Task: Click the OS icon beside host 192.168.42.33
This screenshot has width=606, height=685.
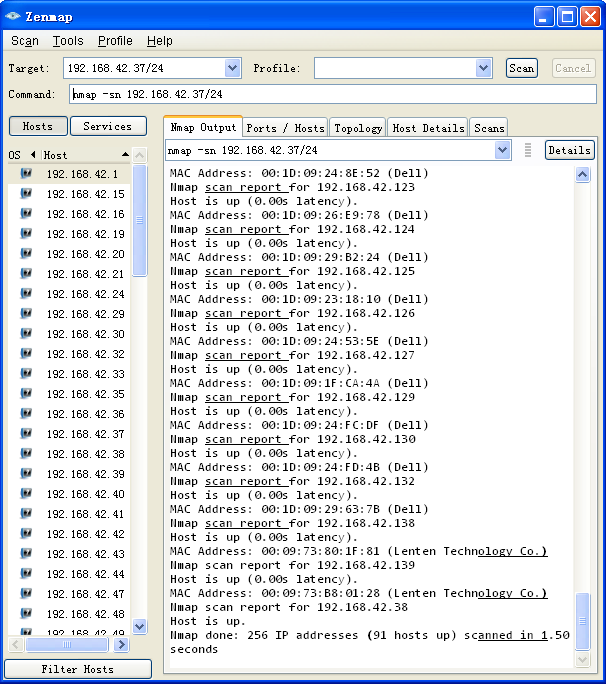Action: point(26,374)
